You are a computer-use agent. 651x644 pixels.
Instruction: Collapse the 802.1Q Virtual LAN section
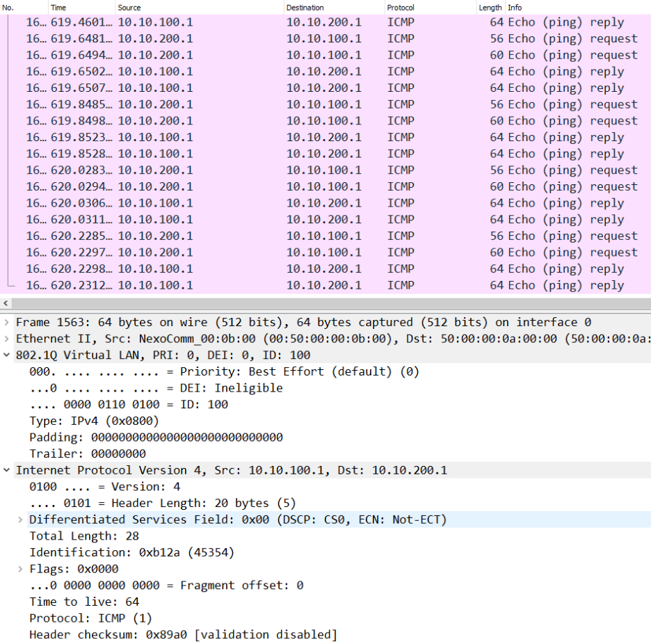point(7,355)
